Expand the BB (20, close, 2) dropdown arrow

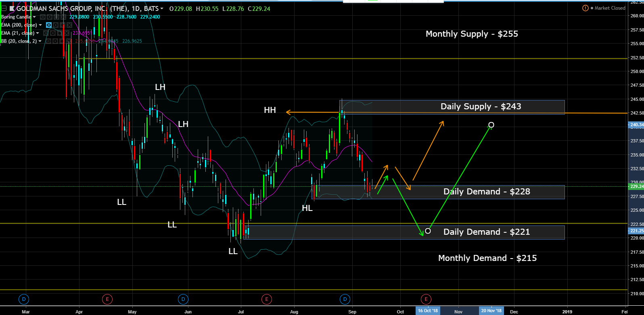point(40,41)
